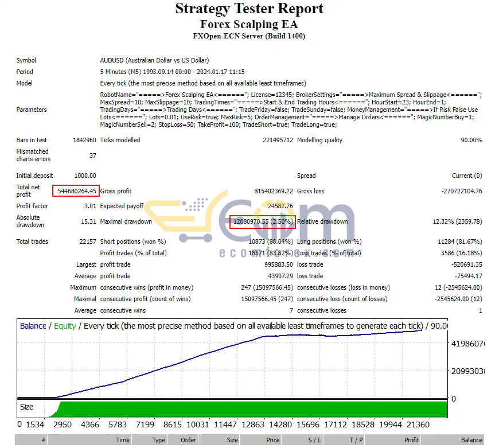499x448 pixels.
Task: Click the largest loss trade value "-520691.35"
Action: click(x=467, y=264)
